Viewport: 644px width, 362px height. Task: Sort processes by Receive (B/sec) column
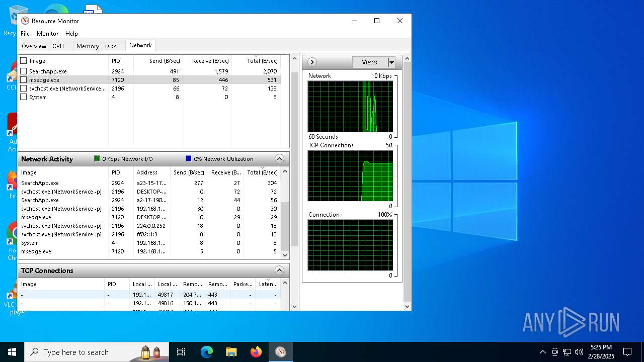(x=207, y=61)
